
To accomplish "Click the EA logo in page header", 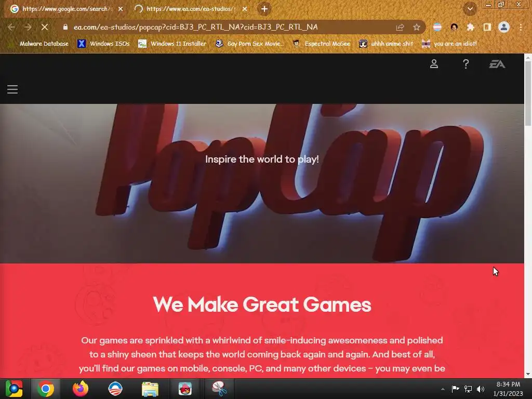I will point(497,64).
